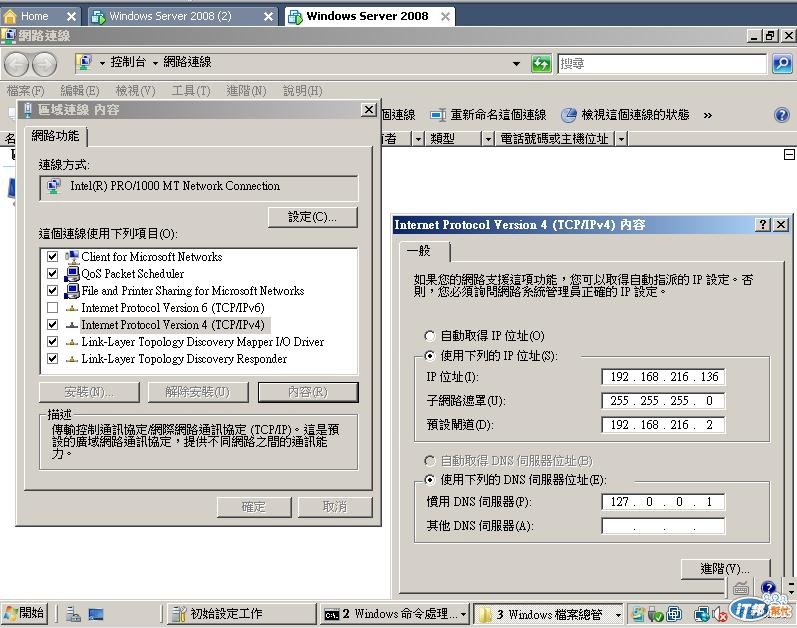Click the 進階(V)... button in IPv4 dialog
Viewport: 797px width, 628px height.
point(725,569)
